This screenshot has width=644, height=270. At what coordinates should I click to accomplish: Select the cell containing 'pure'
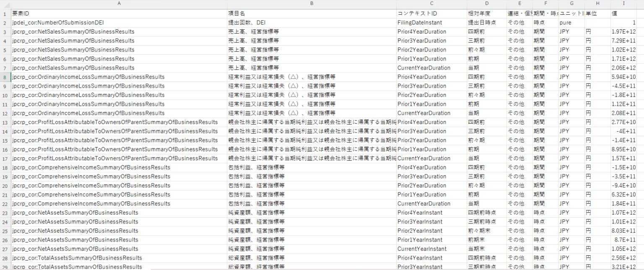(571, 23)
